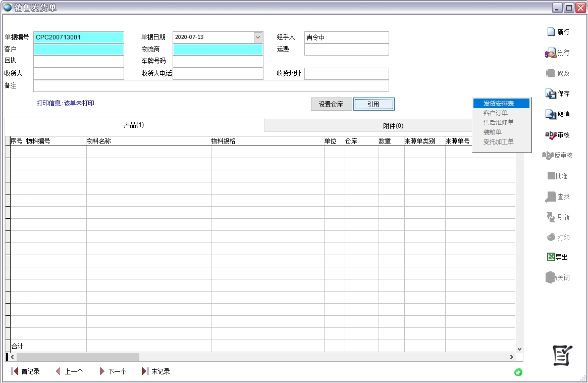Expand the 客户 customer selection field

click(78, 50)
